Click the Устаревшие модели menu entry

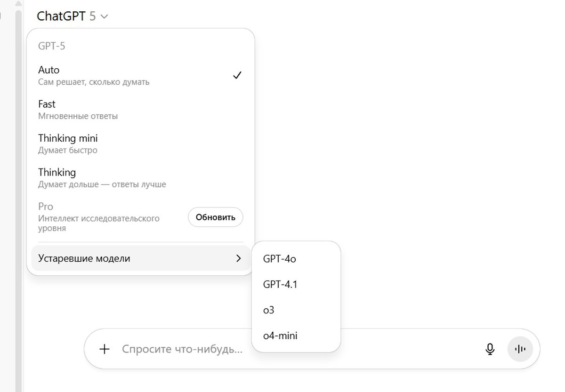[x=85, y=258]
